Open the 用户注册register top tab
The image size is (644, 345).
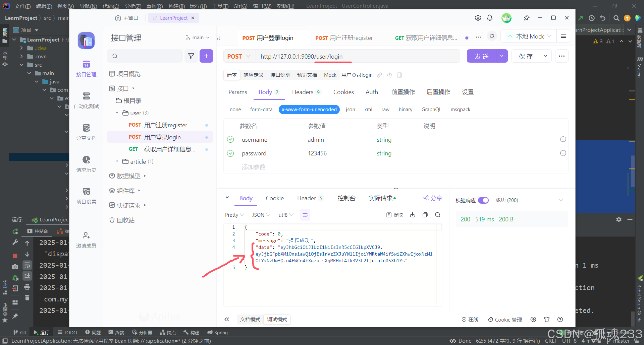(x=344, y=38)
